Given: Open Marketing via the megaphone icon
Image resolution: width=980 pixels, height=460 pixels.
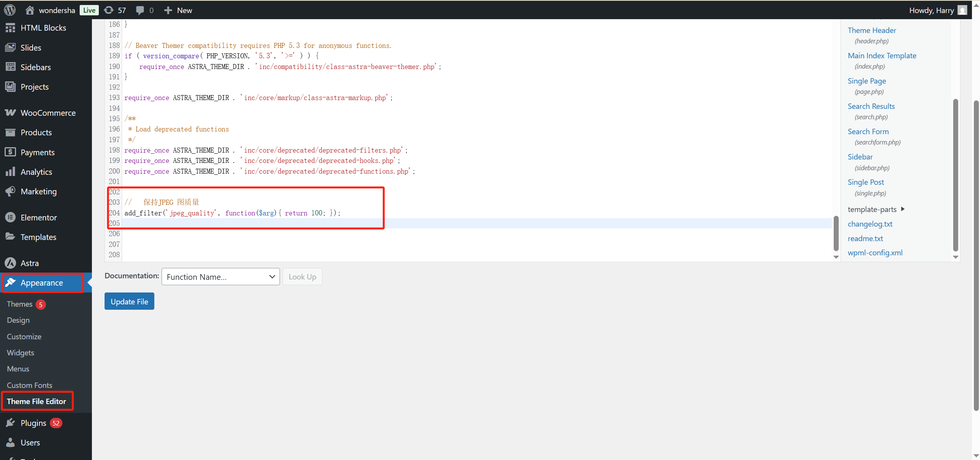Looking at the screenshot, I should (10, 191).
